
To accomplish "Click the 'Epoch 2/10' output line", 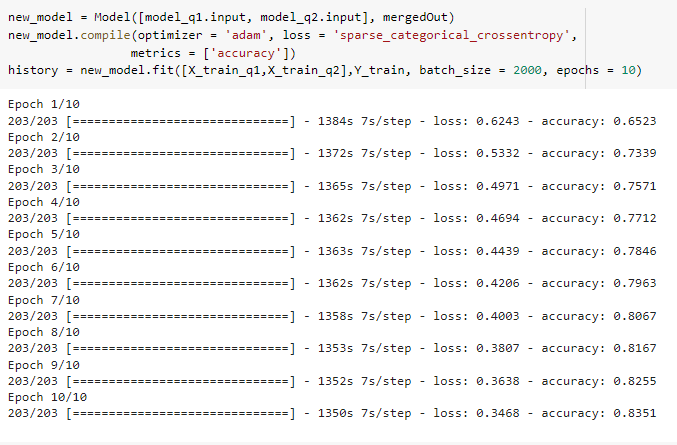I will click(44, 137).
